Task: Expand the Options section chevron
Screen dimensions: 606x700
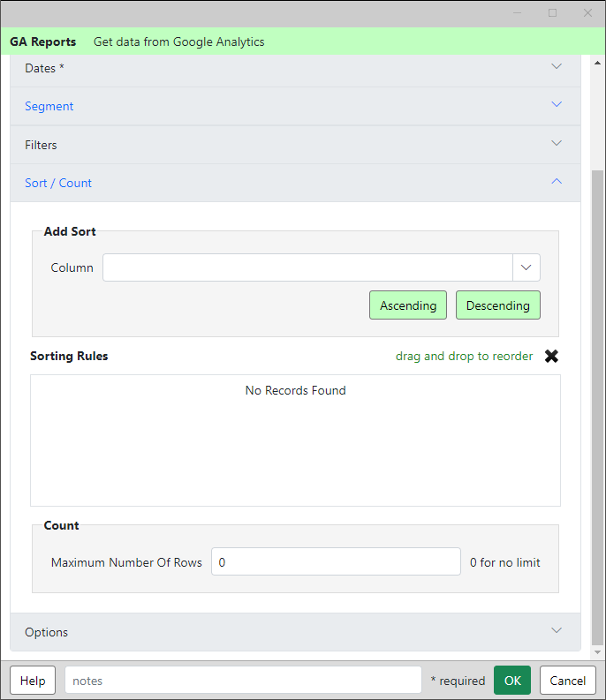Action: (557, 630)
